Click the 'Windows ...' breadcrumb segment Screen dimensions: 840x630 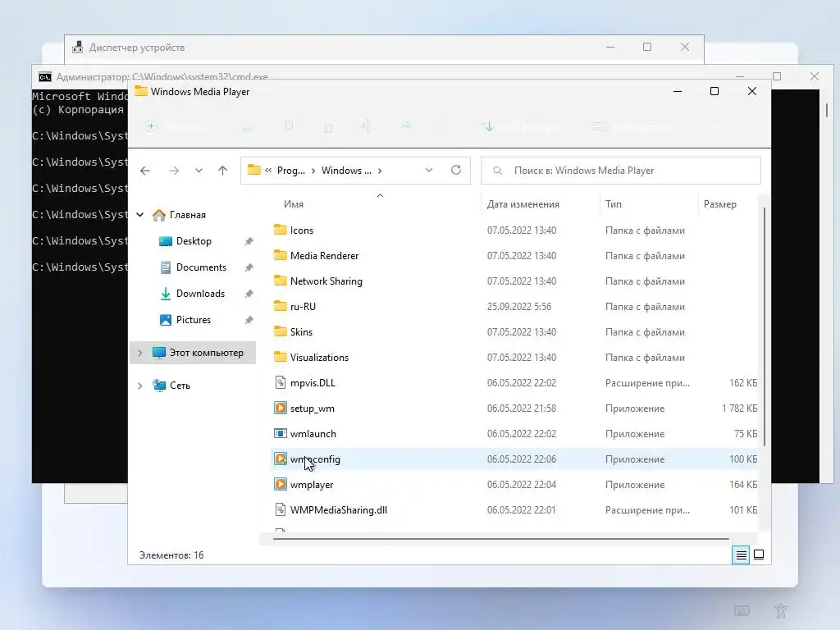(346, 171)
